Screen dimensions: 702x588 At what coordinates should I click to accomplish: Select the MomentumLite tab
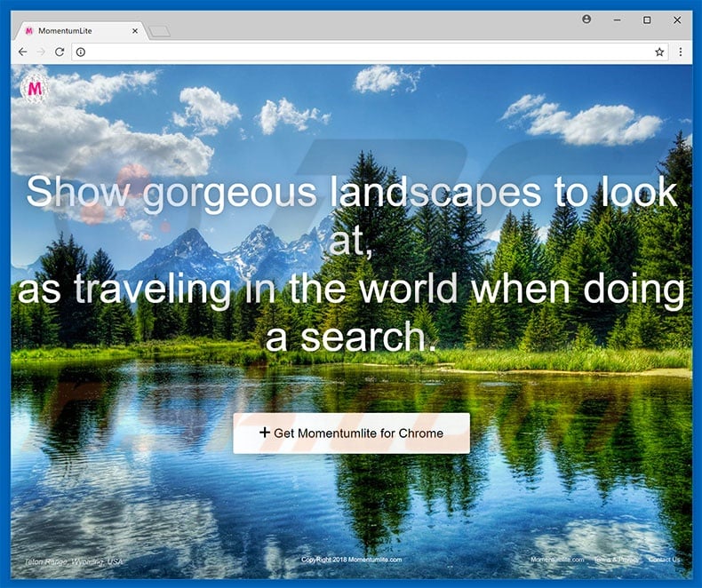click(80, 31)
